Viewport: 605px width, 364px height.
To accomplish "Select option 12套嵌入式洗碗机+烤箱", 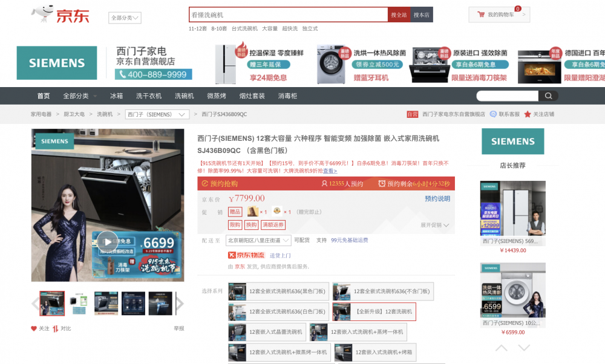I will tap(375, 353).
